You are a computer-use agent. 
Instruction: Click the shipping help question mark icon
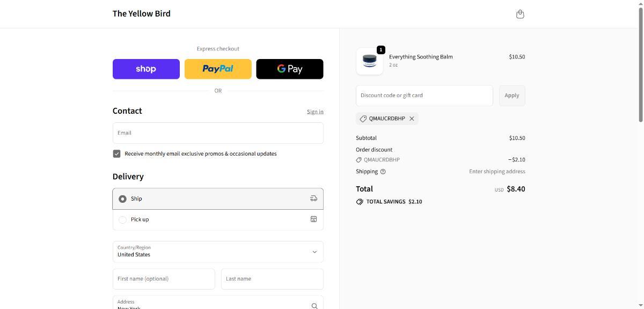[383, 172]
